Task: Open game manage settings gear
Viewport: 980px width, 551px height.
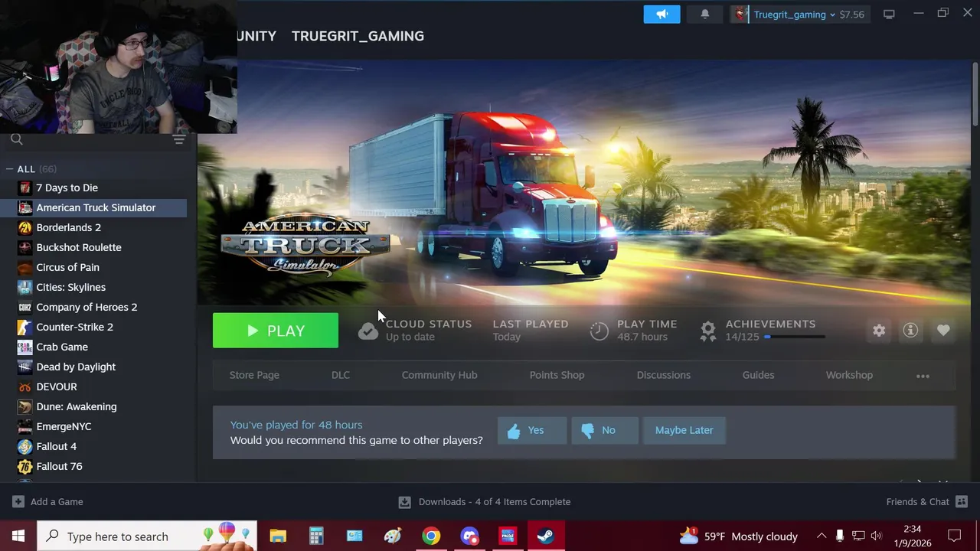Action: coord(879,331)
